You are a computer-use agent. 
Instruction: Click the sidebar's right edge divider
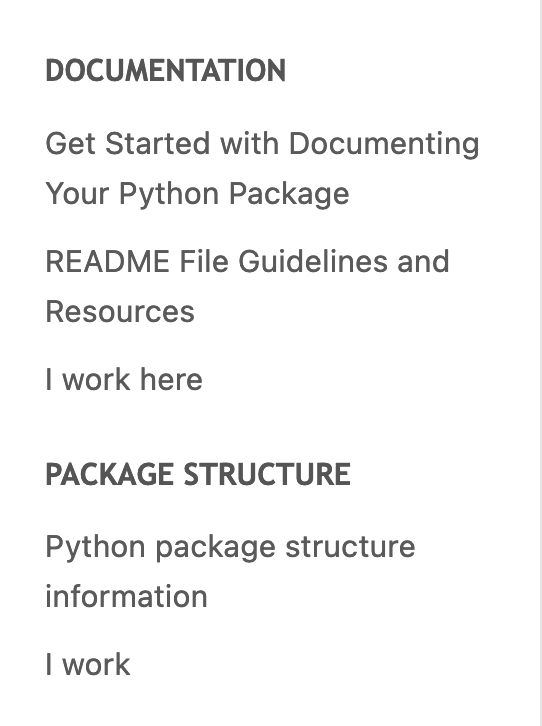540,363
